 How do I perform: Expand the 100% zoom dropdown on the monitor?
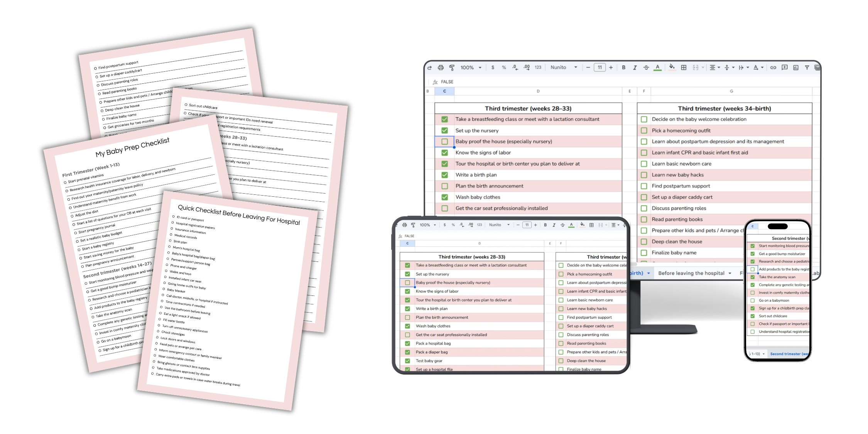(x=471, y=68)
